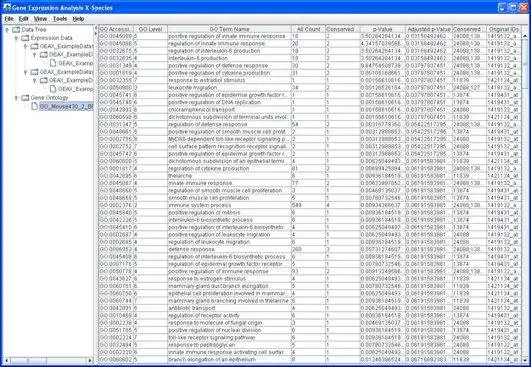Sort by p-Value column header

[383, 29]
